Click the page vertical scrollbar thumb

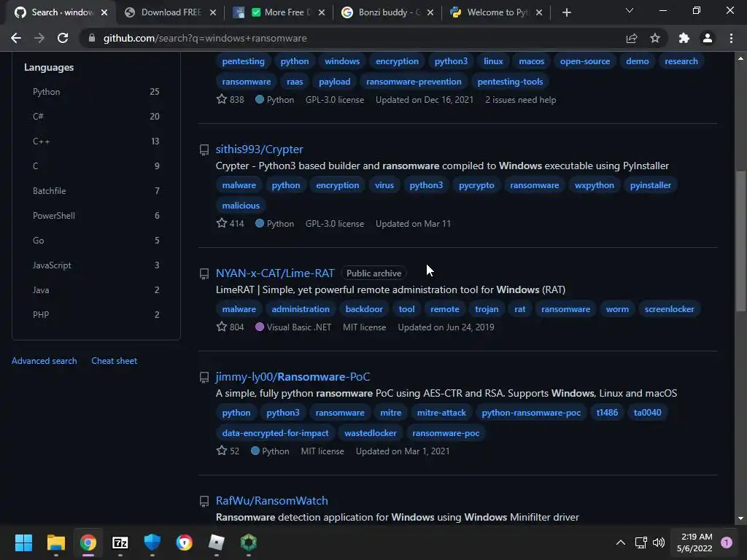point(740,241)
